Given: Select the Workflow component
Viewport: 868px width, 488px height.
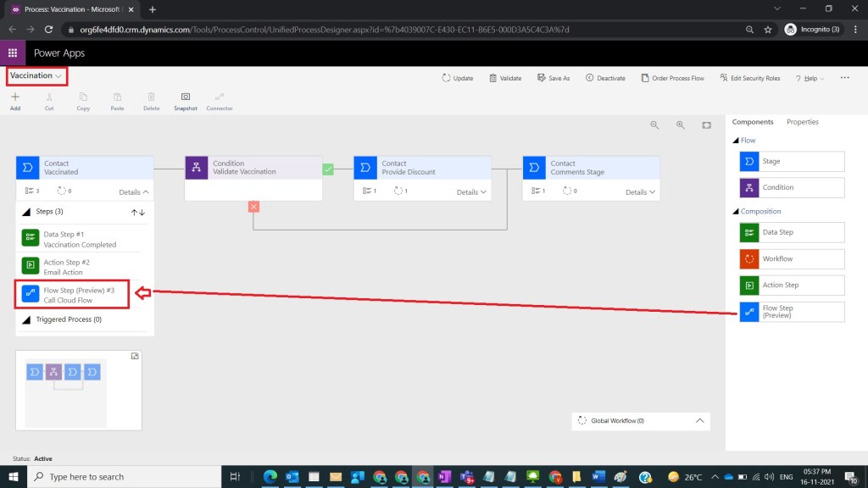Looking at the screenshot, I should point(792,258).
